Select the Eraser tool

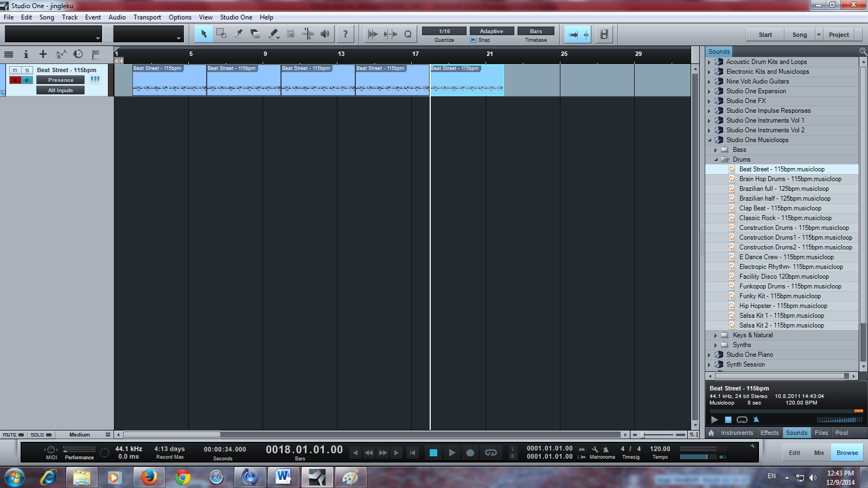pyautogui.click(x=256, y=34)
